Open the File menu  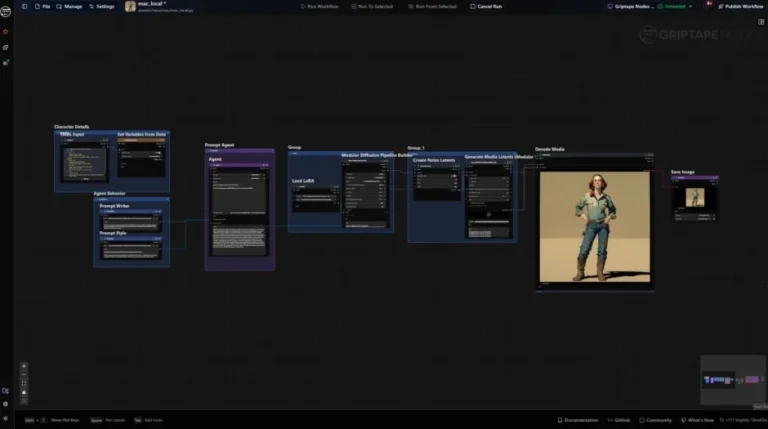tap(43, 6)
